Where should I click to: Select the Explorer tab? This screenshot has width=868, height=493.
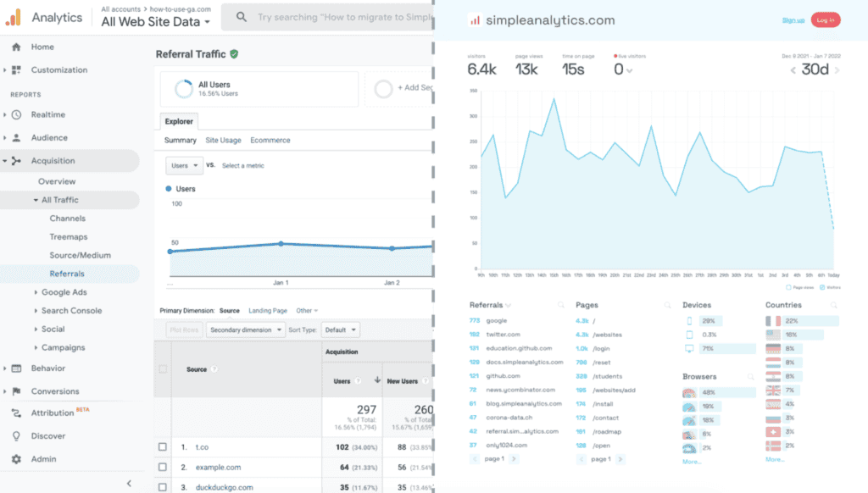[179, 121]
